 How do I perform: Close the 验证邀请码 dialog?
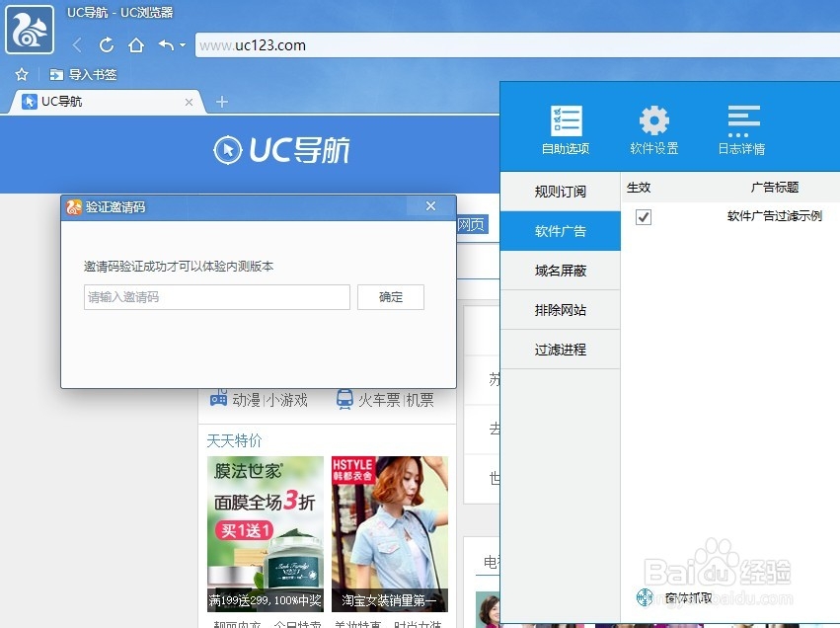click(x=430, y=205)
